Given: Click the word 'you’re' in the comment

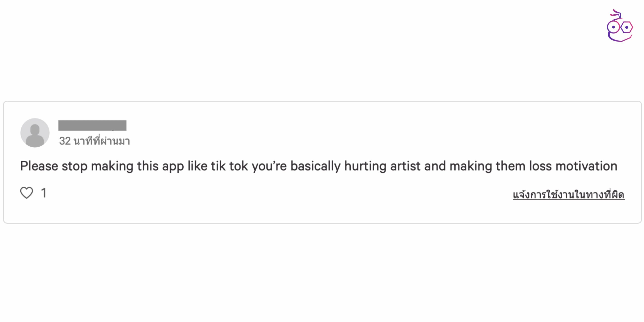Looking at the screenshot, I should pyautogui.click(x=269, y=166).
